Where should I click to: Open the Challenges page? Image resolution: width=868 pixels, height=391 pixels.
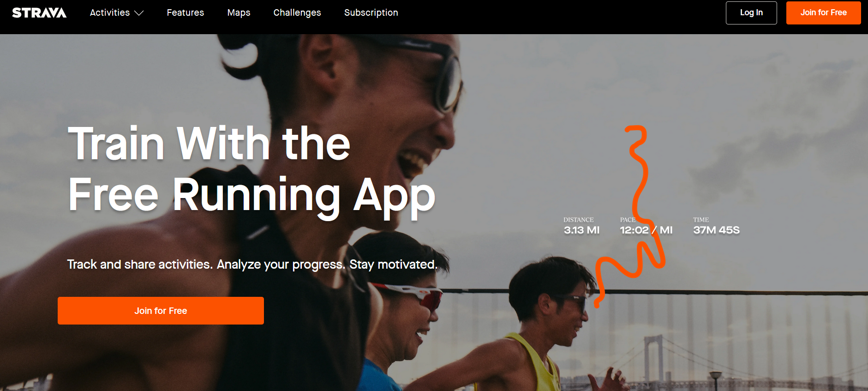point(297,12)
